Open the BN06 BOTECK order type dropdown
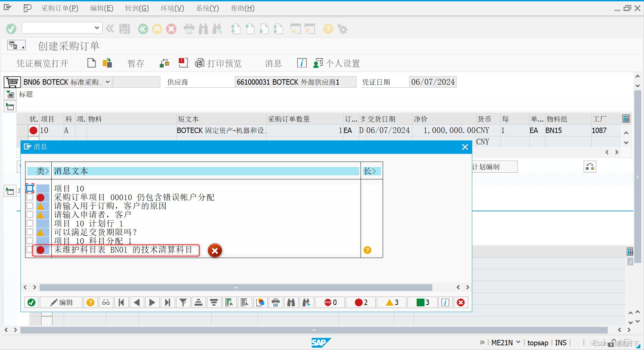This screenshot has width=644, height=350. tap(107, 82)
